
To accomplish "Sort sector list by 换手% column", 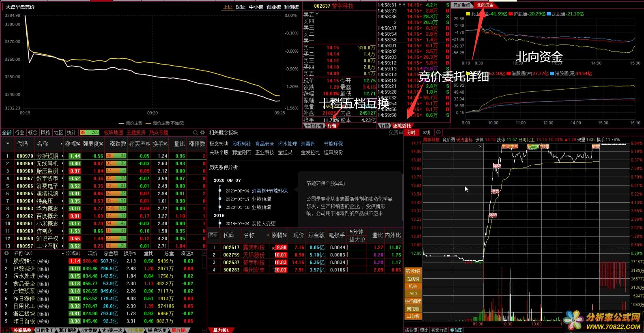I will pyautogui.click(x=160, y=144).
